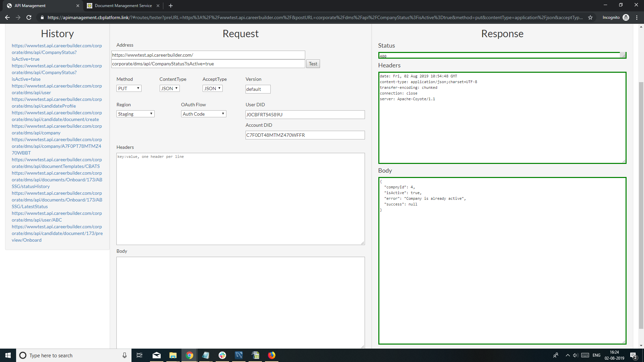Open the ContentType JSON dropdown
The width and height of the screenshot is (644, 362).
tap(169, 88)
